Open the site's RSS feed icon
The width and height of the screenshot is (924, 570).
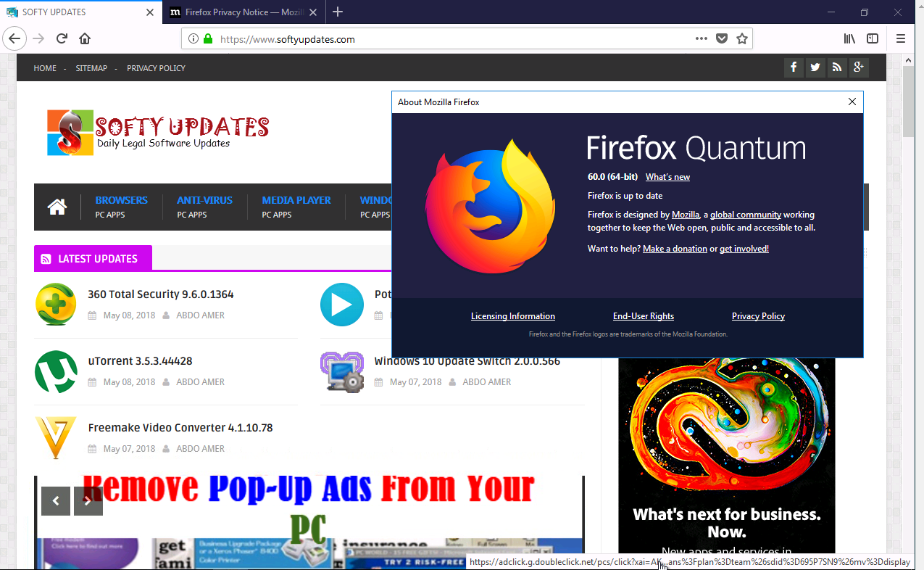click(837, 67)
